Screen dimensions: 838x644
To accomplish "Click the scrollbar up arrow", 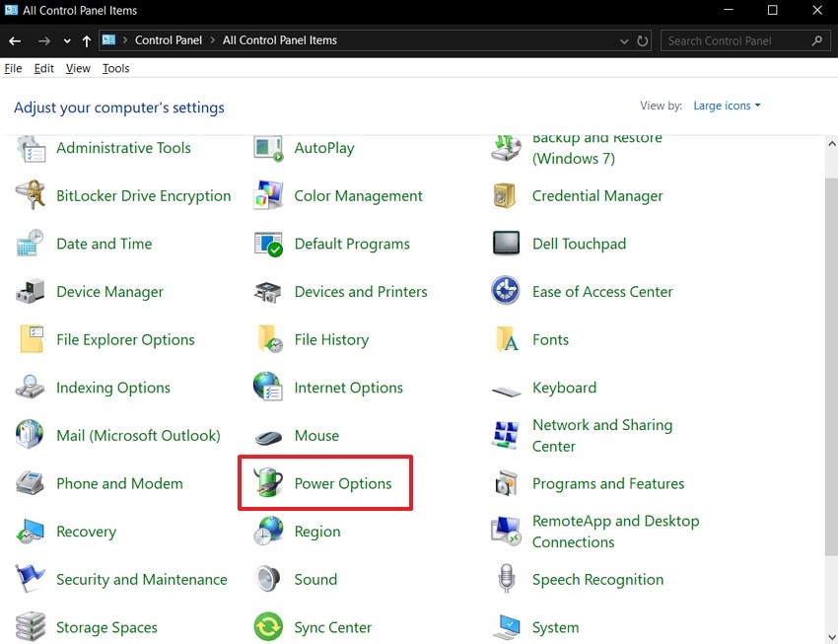I will pos(831,144).
